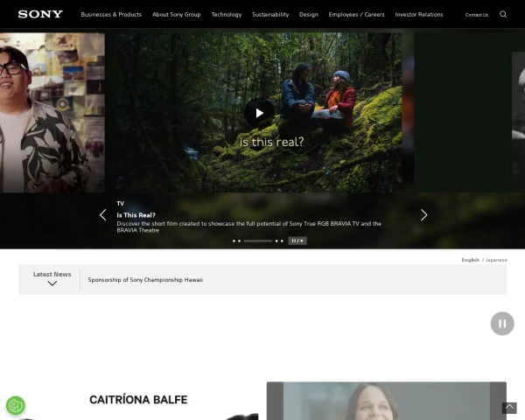Switch language to Japanese
Screen dimensions: 525x420
tap(496, 260)
